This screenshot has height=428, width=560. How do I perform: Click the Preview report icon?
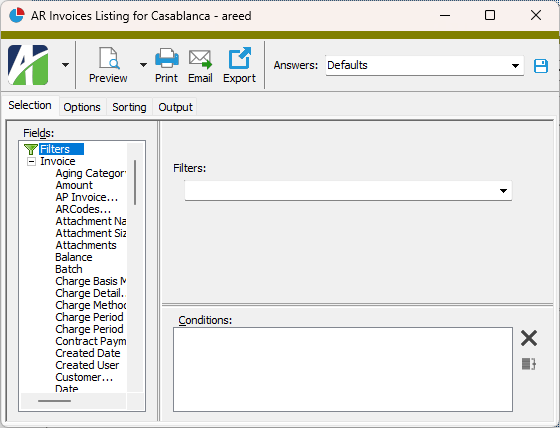click(109, 58)
